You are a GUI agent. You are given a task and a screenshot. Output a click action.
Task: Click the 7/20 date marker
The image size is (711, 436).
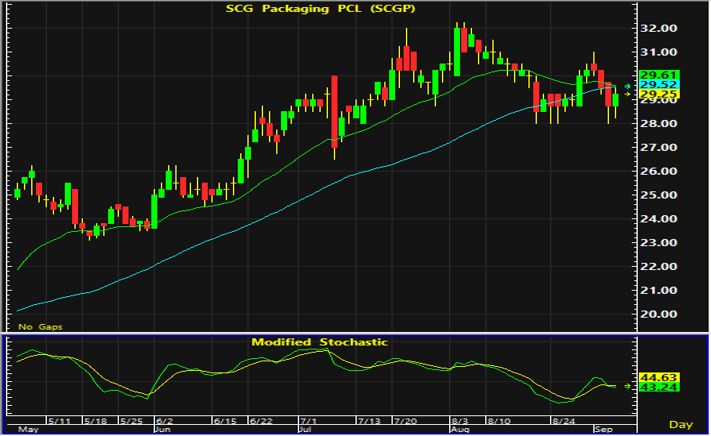click(405, 421)
